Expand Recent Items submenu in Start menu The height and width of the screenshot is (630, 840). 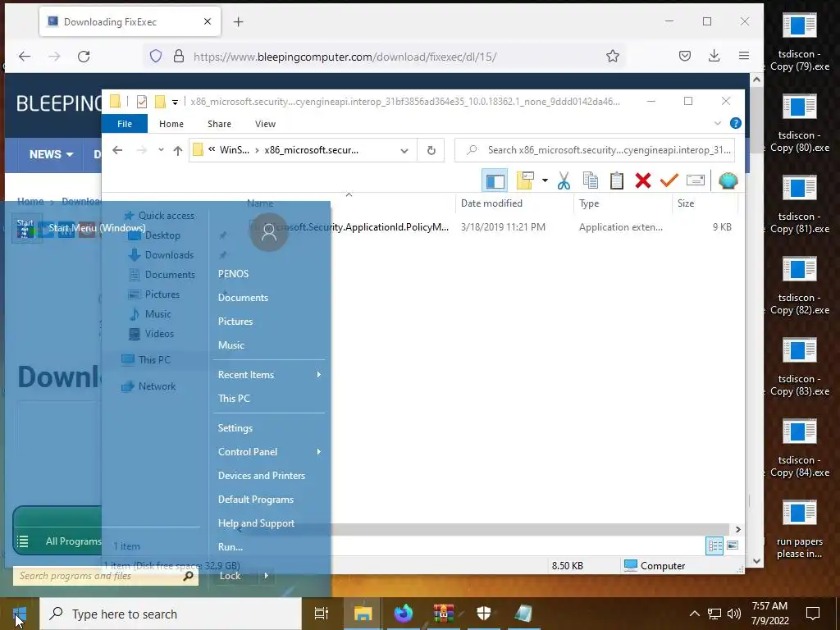pyautogui.click(x=268, y=375)
